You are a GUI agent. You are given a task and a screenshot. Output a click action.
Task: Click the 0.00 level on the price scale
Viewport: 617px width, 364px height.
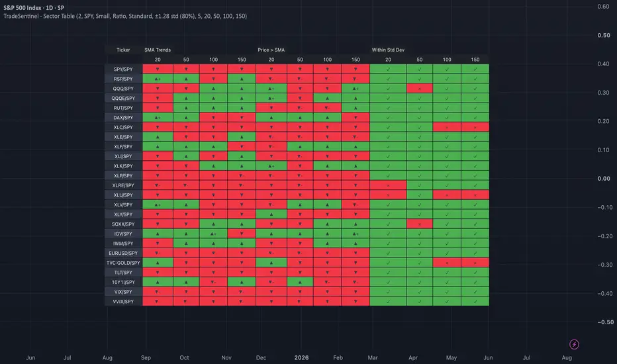click(604, 179)
